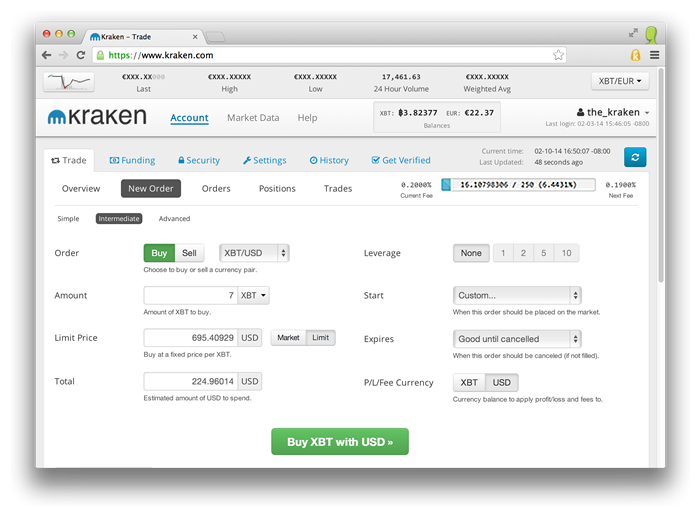The height and width of the screenshot is (516, 700).
Task: Switch to the Security tab
Action: [199, 160]
